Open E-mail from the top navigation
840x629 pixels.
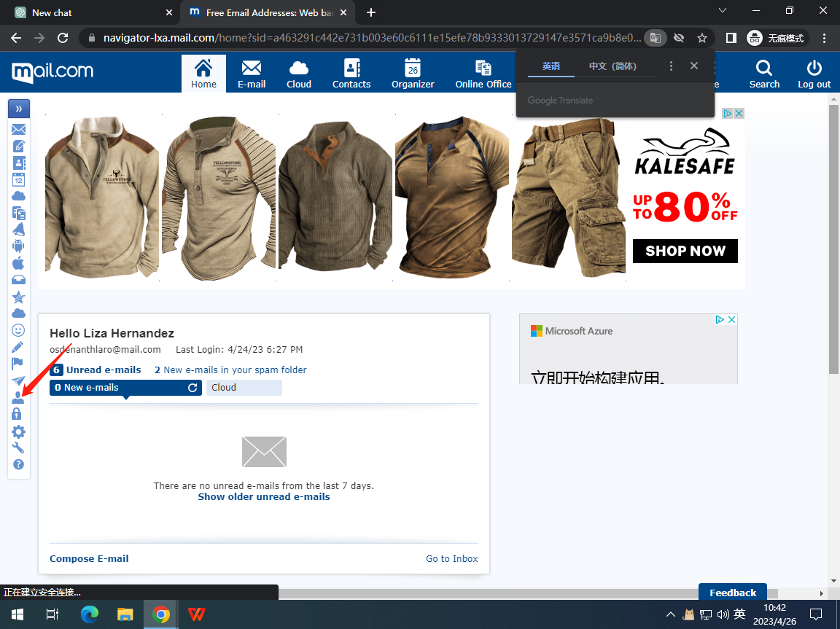point(251,74)
